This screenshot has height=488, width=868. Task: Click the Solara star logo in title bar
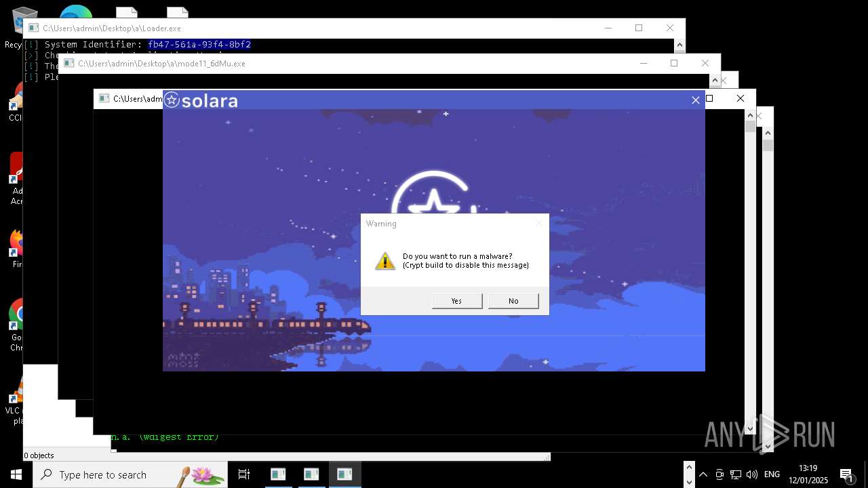point(172,100)
